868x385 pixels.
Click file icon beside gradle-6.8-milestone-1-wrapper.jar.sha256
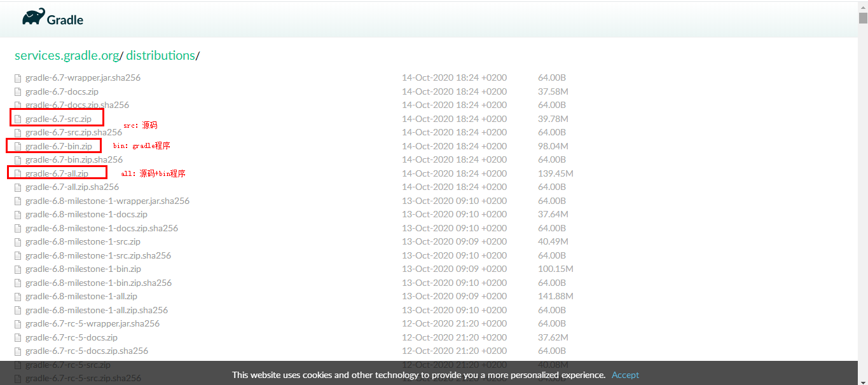tap(18, 201)
